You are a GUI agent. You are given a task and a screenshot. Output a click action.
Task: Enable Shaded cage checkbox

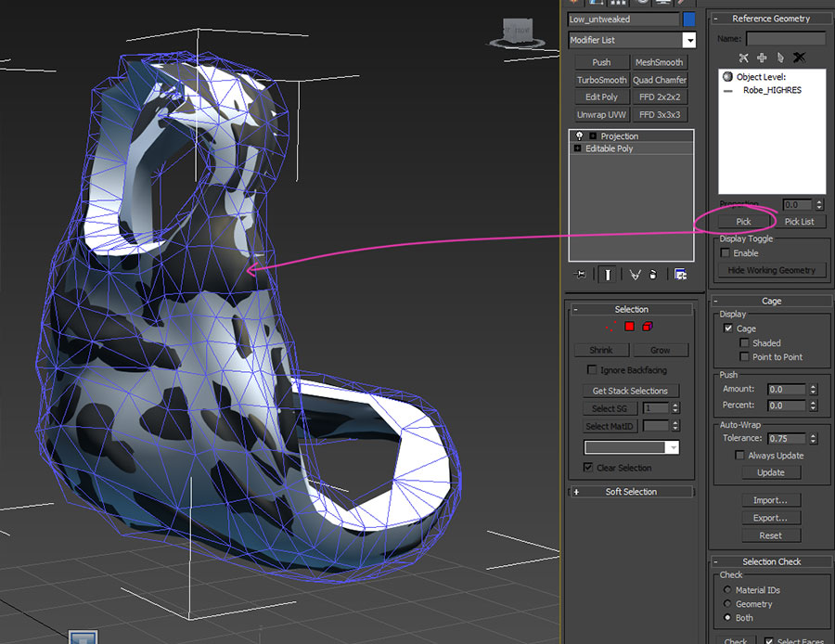click(x=744, y=343)
